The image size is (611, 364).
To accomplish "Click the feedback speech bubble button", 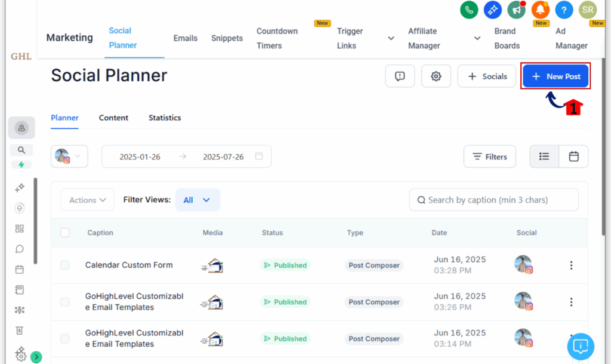I will 400,76.
